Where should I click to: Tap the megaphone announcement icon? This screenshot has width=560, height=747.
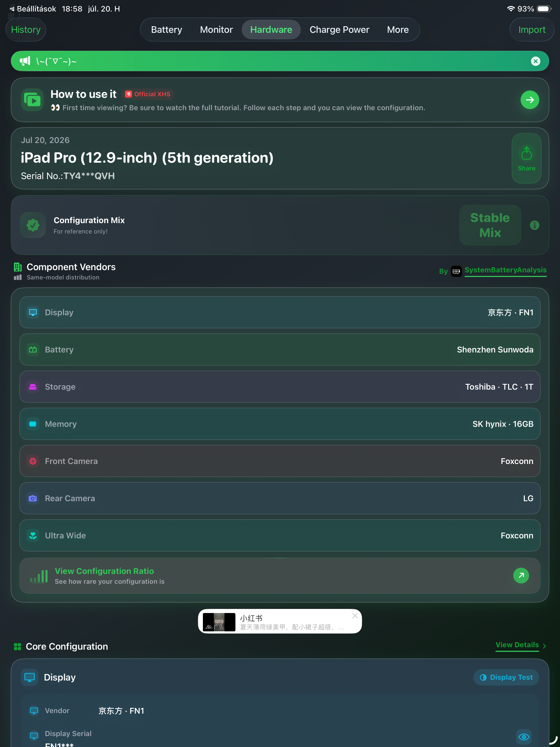(x=25, y=61)
